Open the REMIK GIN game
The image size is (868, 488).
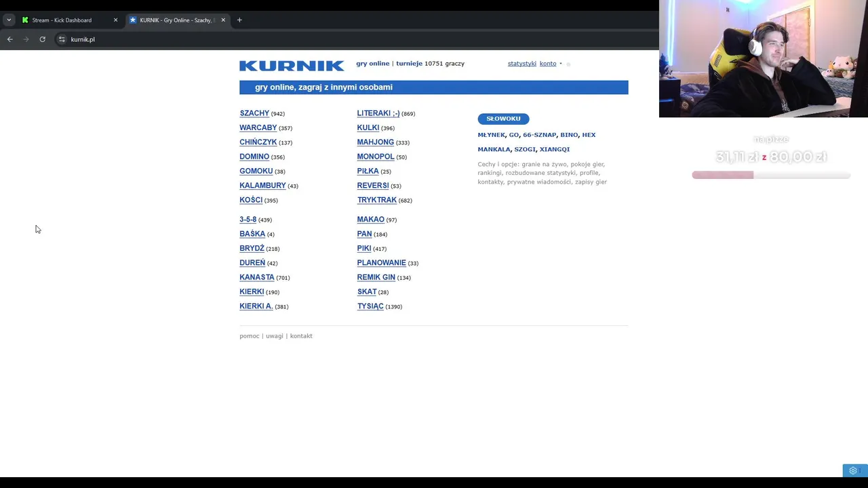[376, 277]
